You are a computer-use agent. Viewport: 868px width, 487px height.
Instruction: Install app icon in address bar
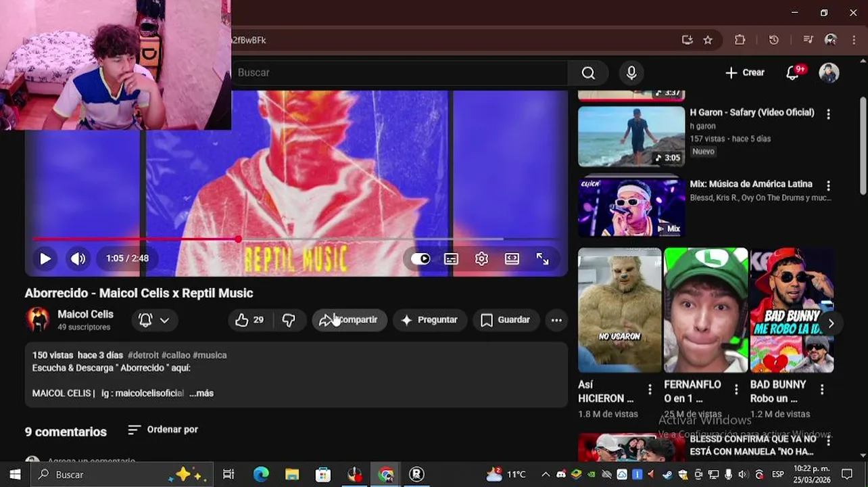click(688, 40)
